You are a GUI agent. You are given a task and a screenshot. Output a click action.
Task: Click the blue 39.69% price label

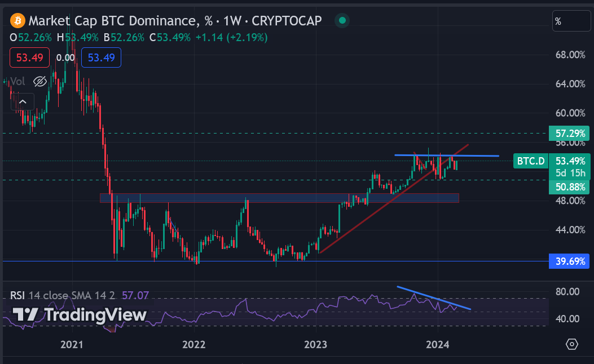569,261
